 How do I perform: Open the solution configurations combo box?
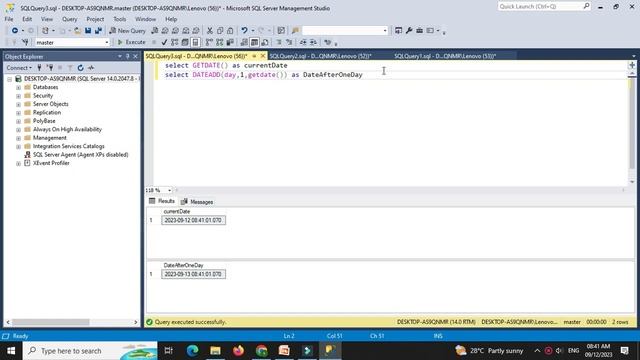(345, 31)
